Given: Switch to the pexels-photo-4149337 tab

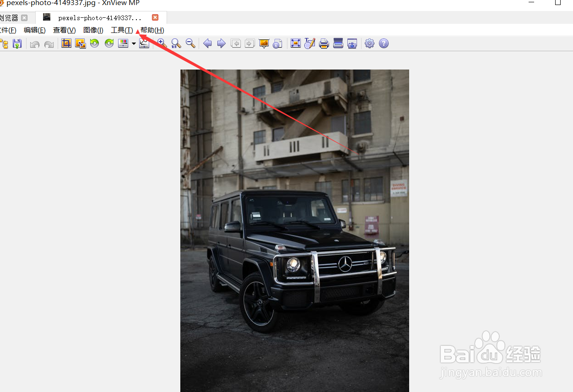Looking at the screenshot, I should (100, 18).
